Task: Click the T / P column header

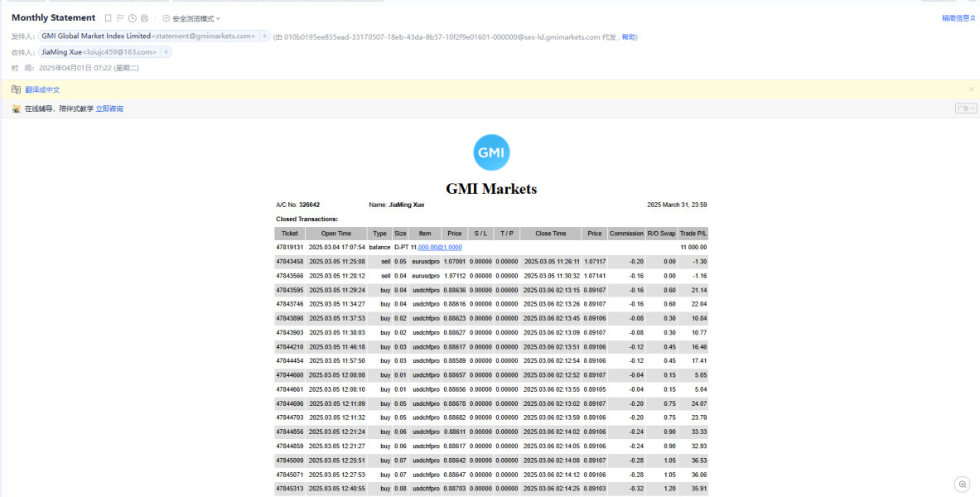Action: [x=507, y=234]
